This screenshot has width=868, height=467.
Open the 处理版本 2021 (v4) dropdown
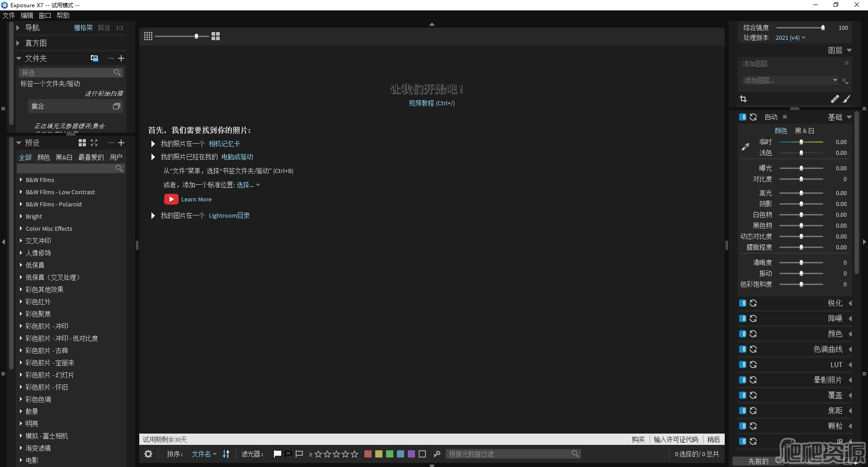(790, 38)
